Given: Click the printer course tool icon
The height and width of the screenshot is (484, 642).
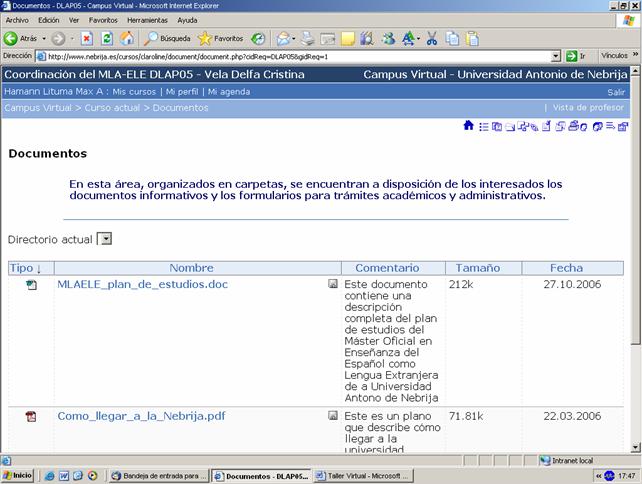Looking at the screenshot, I should (x=575, y=126).
